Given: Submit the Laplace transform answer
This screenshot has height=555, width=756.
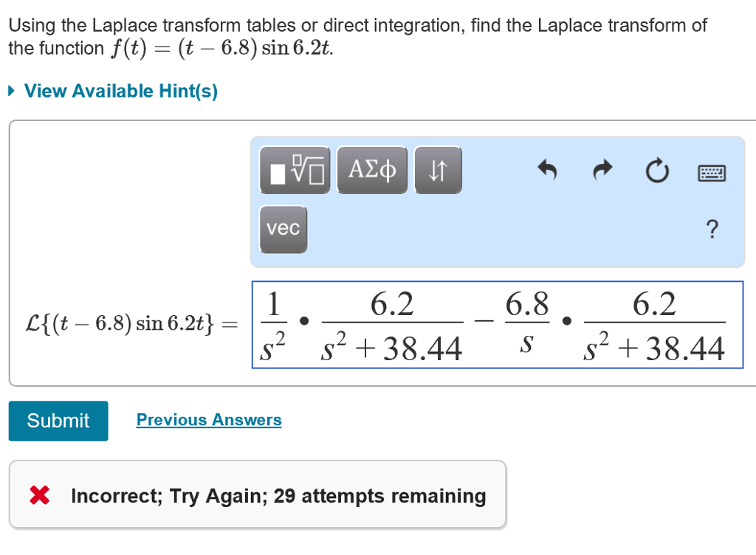Looking at the screenshot, I should (x=58, y=421).
